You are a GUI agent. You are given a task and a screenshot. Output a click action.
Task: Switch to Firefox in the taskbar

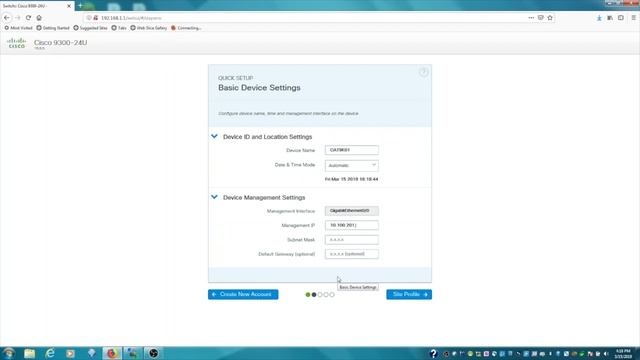pos(111,353)
